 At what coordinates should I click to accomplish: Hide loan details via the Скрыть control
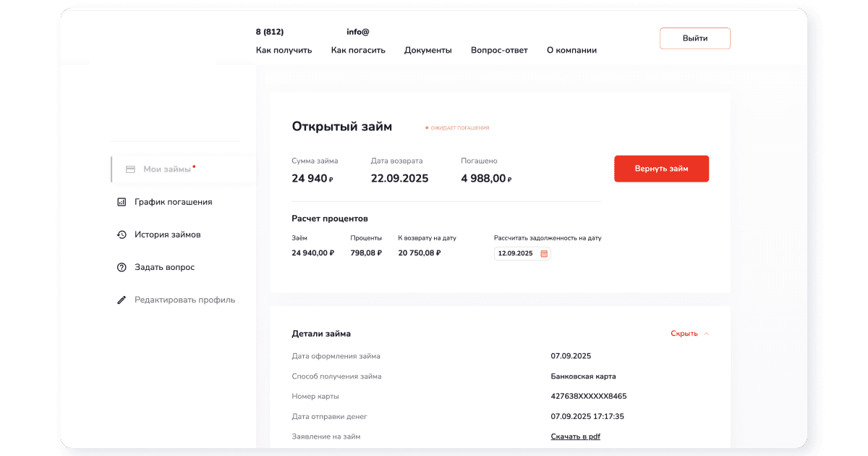683,333
